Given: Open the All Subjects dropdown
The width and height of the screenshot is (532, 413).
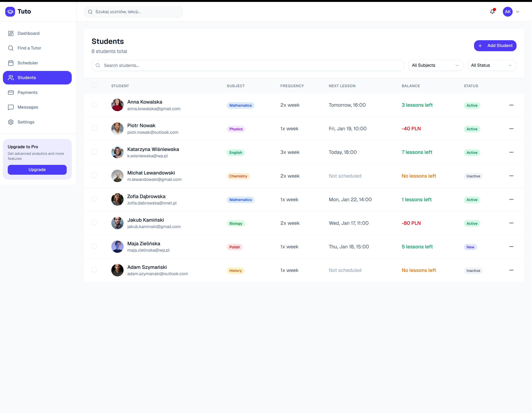Looking at the screenshot, I should pyautogui.click(x=435, y=65).
